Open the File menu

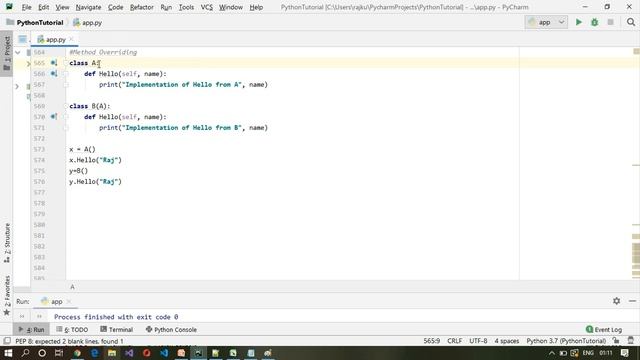[27, 7]
